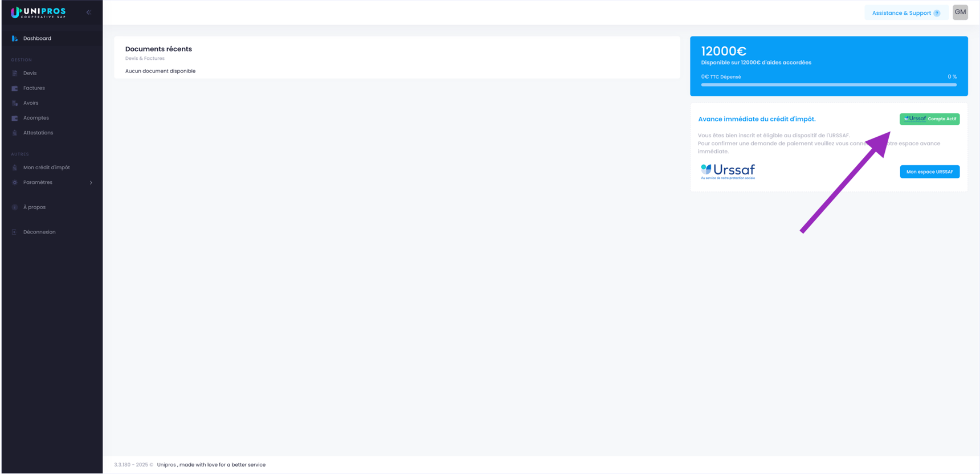Collapse the sidebar with double-chevron icon
Image resolution: width=980 pixels, height=474 pixels.
tap(88, 12)
